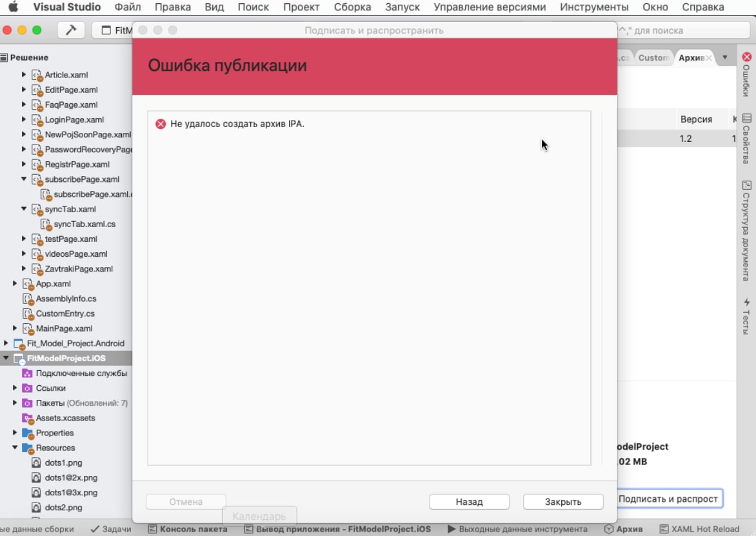Click the Resources folder icon
Image resolution: width=756 pixels, height=536 pixels.
point(28,448)
